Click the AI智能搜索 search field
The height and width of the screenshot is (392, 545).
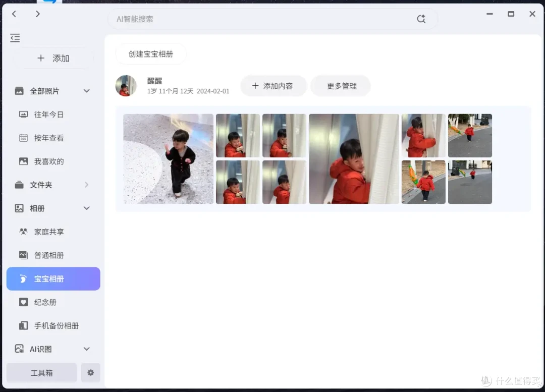point(272,19)
